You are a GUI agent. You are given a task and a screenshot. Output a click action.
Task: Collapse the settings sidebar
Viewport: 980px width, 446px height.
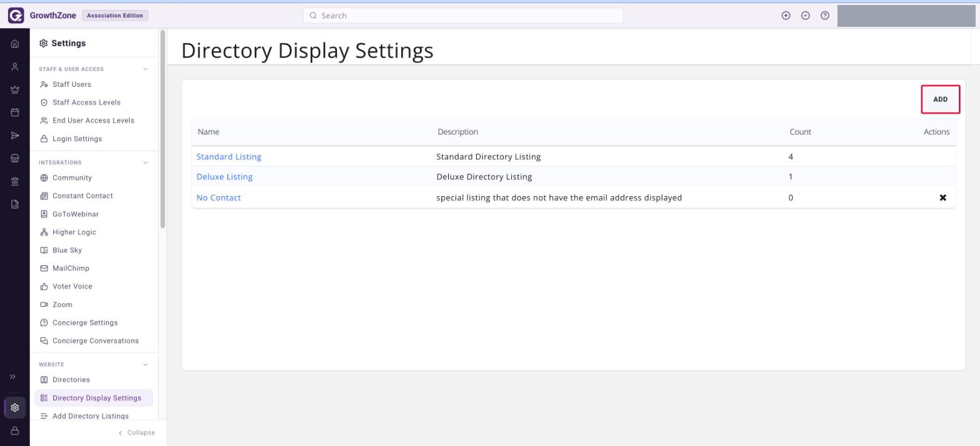click(136, 433)
